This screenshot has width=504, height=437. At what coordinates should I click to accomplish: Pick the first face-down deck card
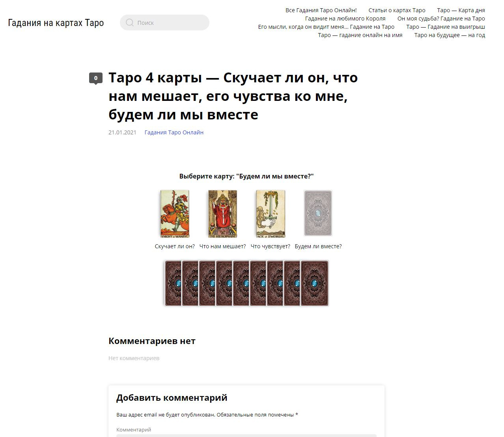point(172,283)
